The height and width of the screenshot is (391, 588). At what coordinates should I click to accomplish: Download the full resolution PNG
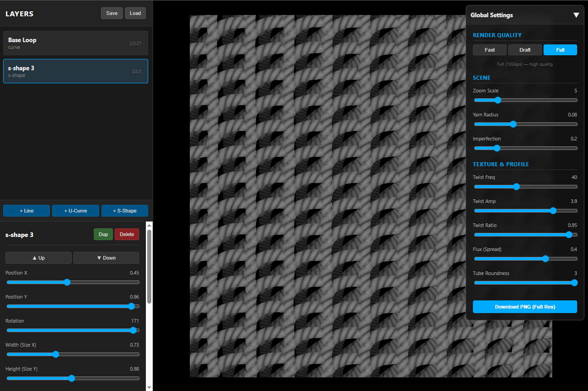coord(525,307)
